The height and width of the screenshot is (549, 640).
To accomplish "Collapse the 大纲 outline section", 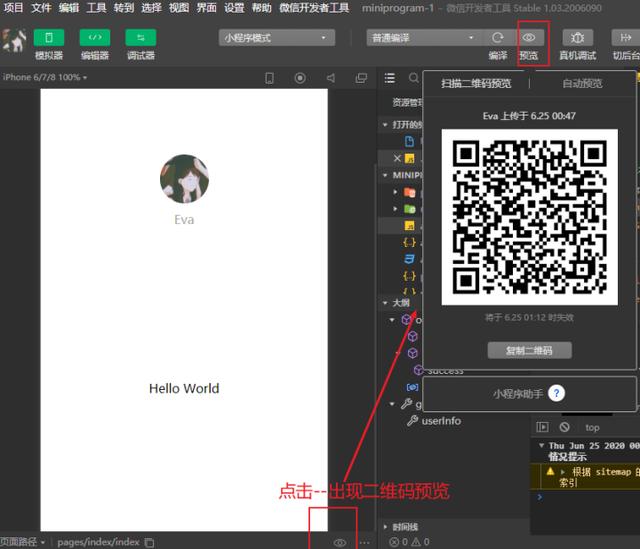I will [385, 302].
